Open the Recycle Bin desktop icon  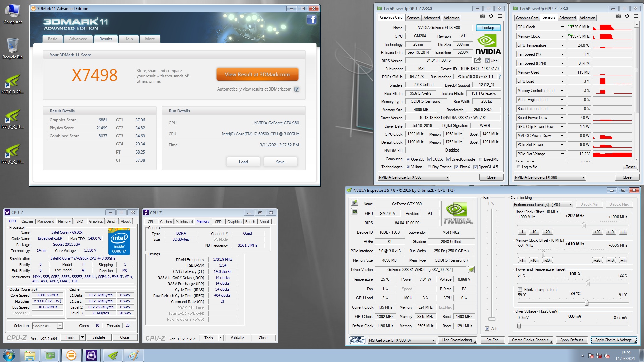click(13, 48)
